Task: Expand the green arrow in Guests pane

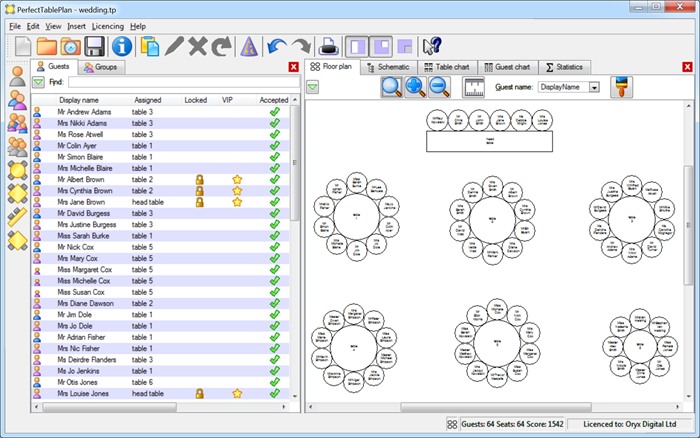Action: [37, 82]
